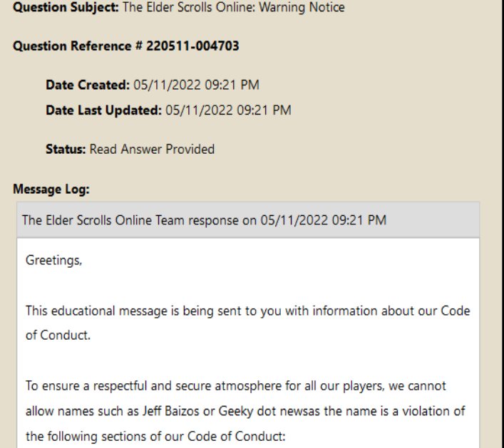The width and height of the screenshot is (504, 448).
Task: Click the response timestamp in the message header
Action: click(x=339, y=219)
